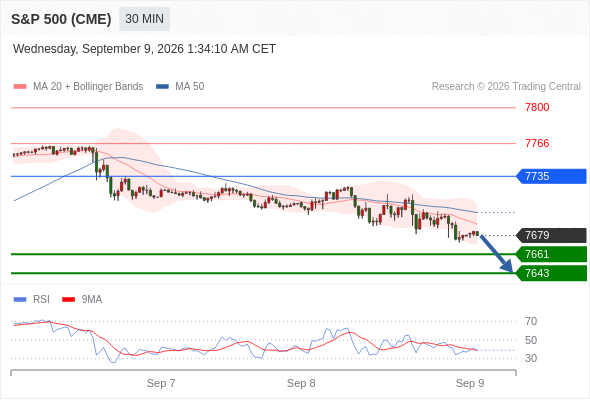Select the MA 20 + Bollinger Bands label
This screenshot has width=590, height=400.
pos(88,87)
